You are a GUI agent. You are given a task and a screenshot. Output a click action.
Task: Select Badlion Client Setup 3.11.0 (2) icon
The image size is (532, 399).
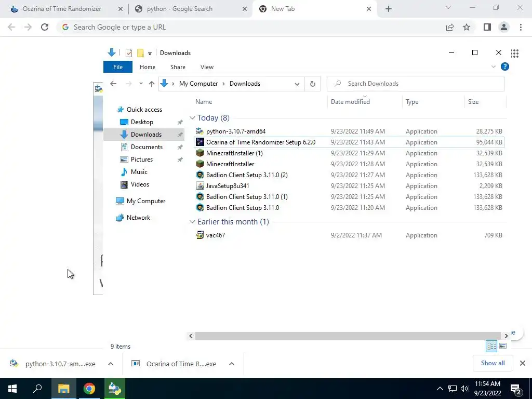[x=200, y=175]
